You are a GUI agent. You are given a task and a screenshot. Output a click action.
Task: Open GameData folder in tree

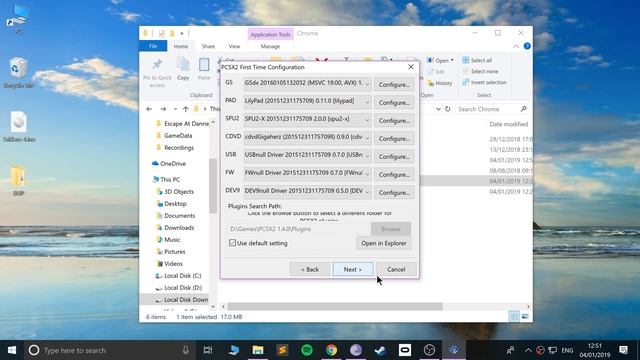point(174,136)
